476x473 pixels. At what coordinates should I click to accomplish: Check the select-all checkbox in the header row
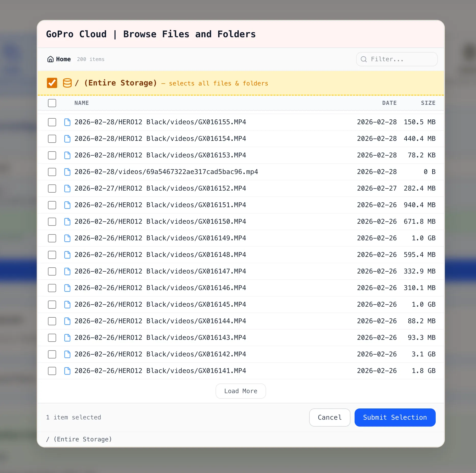(x=52, y=103)
